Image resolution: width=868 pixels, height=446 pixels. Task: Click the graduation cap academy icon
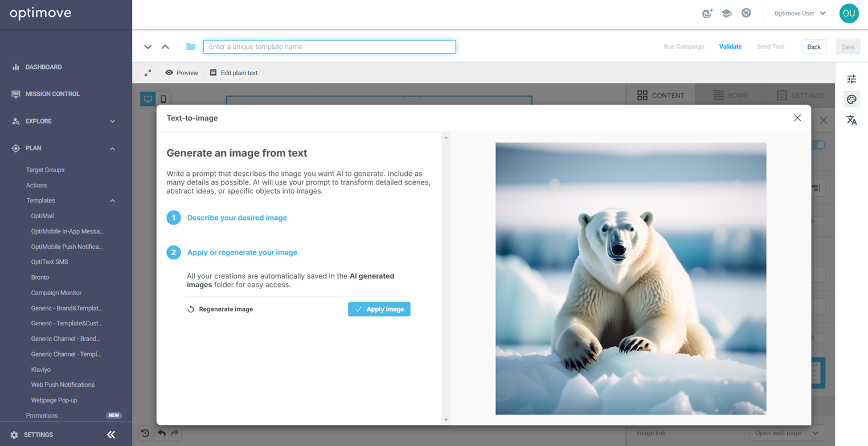click(x=726, y=13)
